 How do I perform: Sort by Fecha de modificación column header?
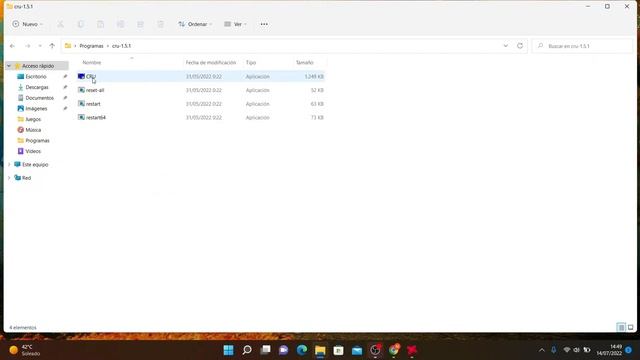click(211, 62)
